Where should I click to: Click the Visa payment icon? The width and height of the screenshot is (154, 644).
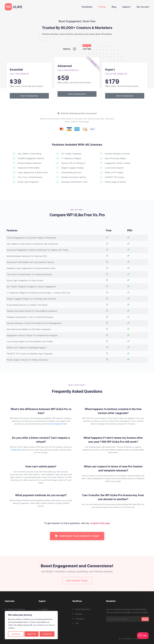[69, 129]
